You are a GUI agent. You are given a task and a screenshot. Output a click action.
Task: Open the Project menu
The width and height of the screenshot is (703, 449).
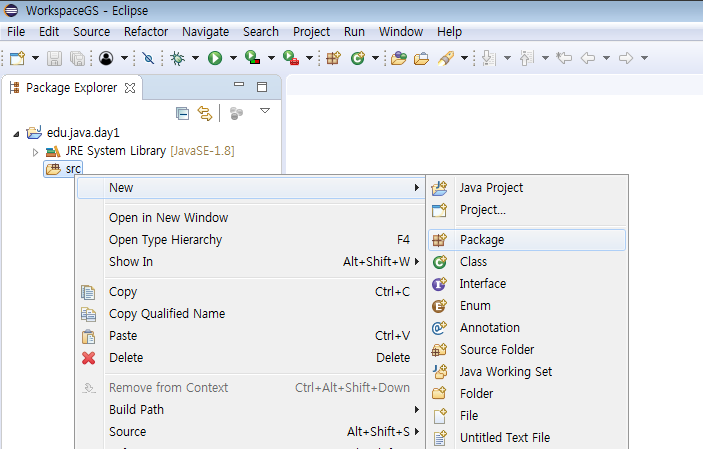click(312, 32)
